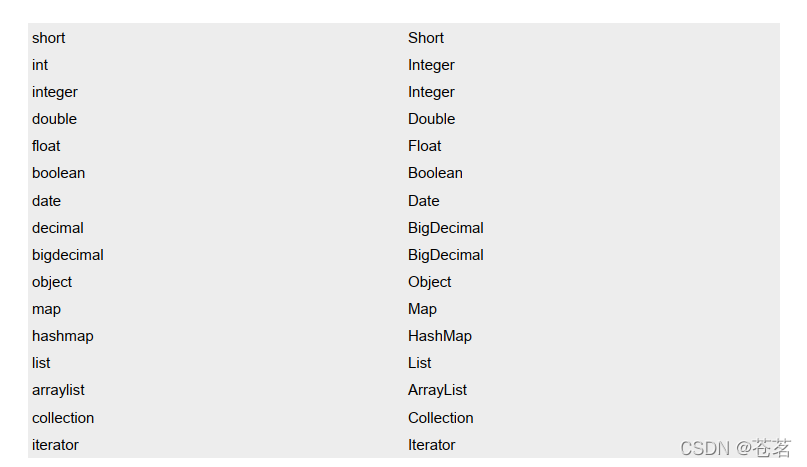Click the 'Boolean' type cell
The width and height of the screenshot is (807, 467).
click(435, 173)
